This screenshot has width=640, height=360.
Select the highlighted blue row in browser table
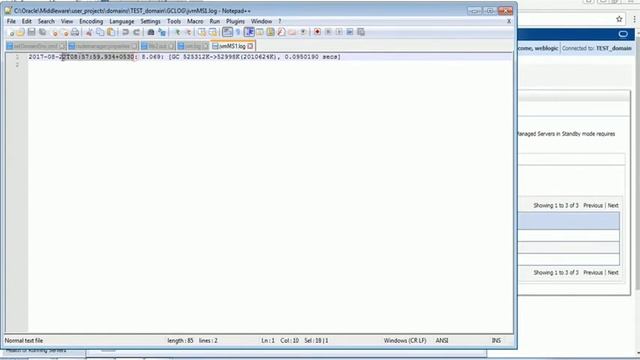tap(569, 221)
